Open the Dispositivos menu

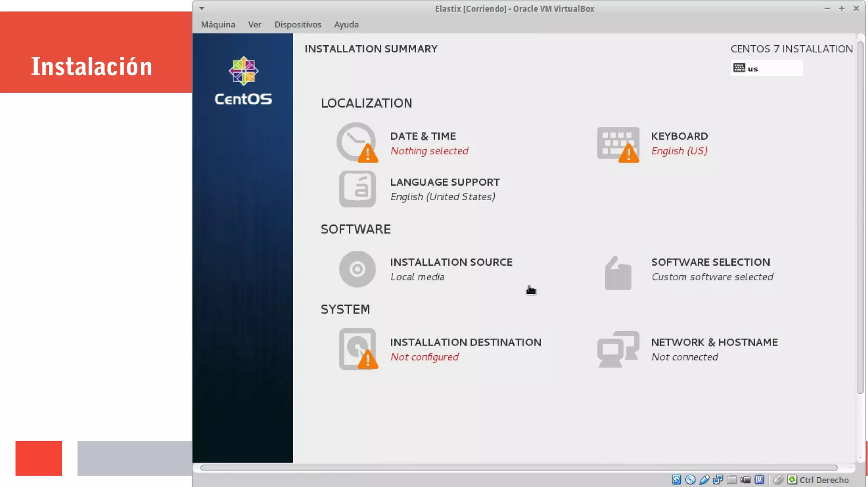298,25
